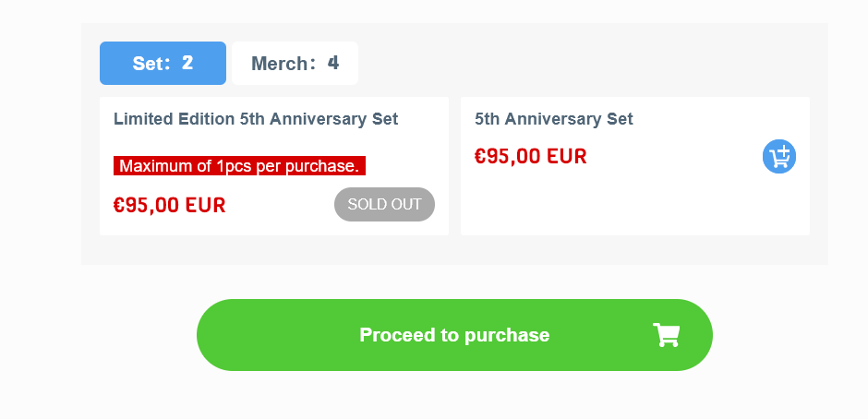Click the count 4 in the Merch tab
The image size is (868, 419).
(332, 63)
